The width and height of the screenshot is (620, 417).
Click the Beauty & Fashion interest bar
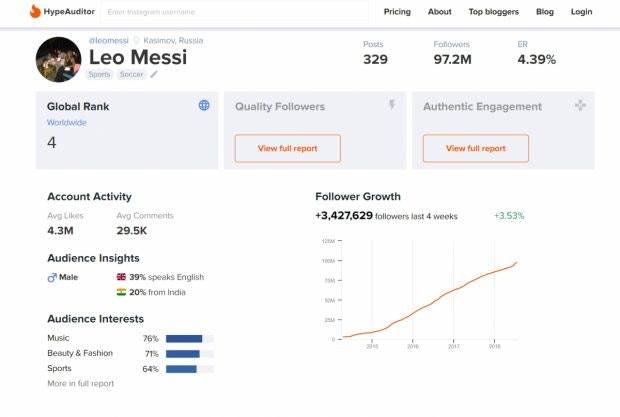click(x=190, y=354)
